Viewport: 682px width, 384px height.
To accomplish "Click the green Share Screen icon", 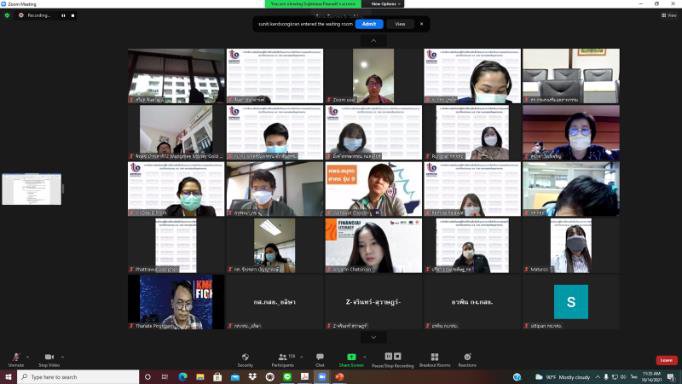I will (x=351, y=357).
